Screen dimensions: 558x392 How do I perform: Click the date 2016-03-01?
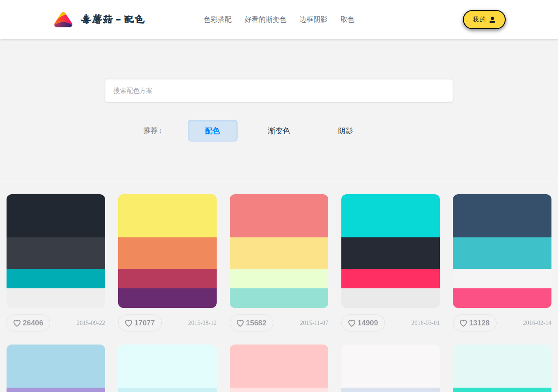pos(425,323)
